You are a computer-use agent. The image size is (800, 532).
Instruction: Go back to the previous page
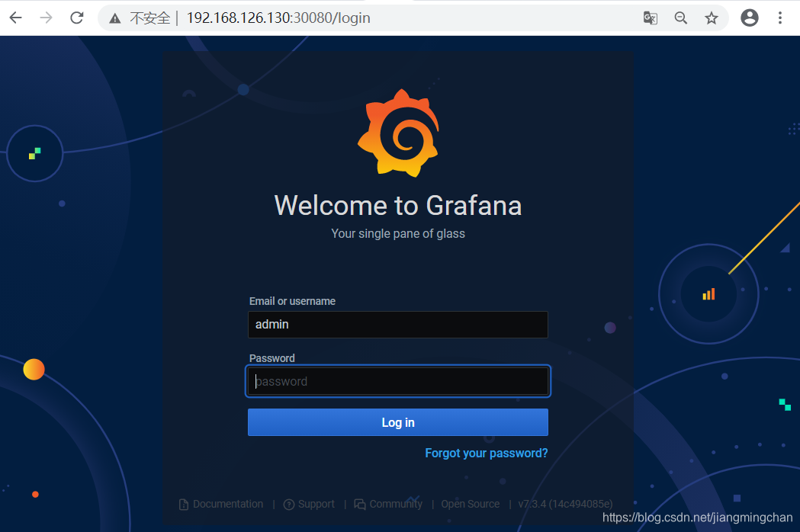pyautogui.click(x=16, y=18)
